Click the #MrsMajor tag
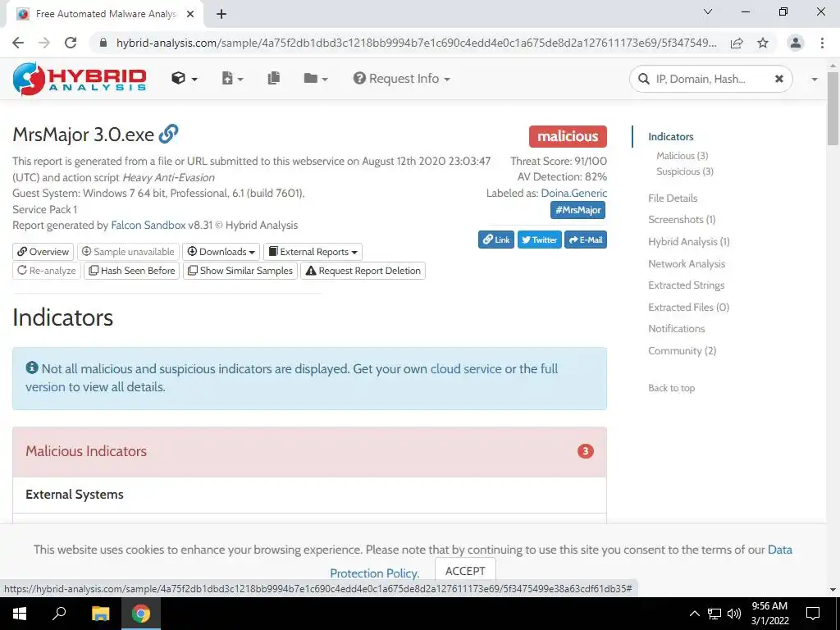 (578, 210)
